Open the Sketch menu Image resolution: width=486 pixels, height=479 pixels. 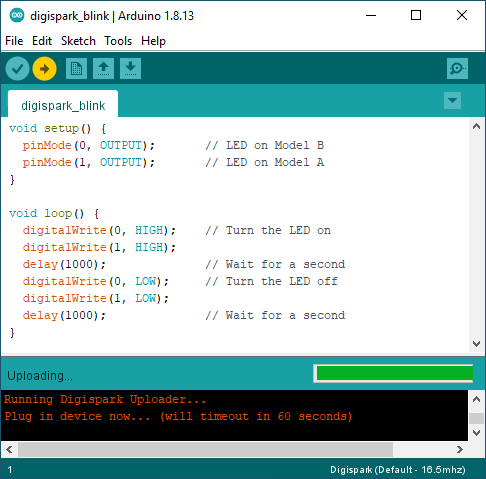click(78, 41)
